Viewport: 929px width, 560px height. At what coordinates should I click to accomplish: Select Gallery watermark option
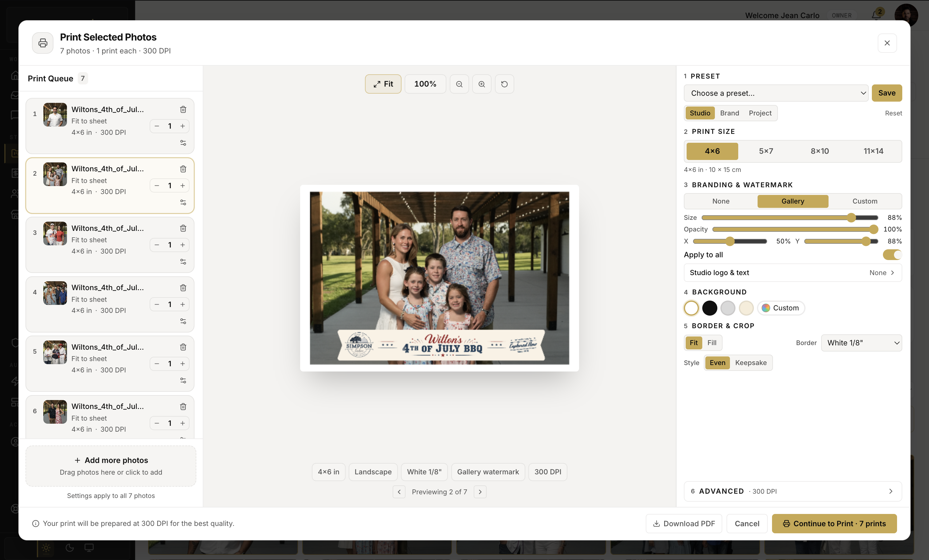793,201
